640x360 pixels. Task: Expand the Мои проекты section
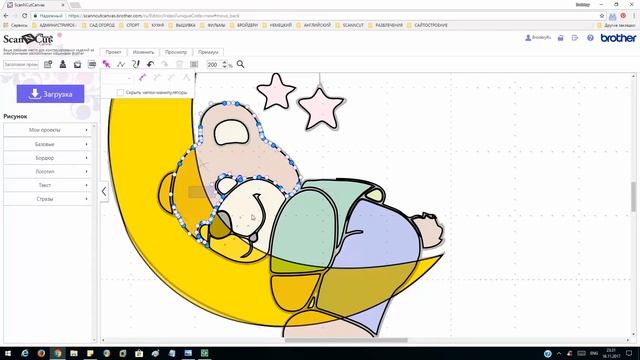pyautogui.click(x=47, y=130)
